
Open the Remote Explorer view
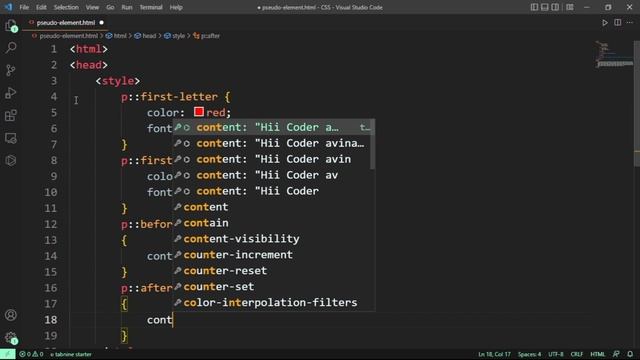coord(11,138)
